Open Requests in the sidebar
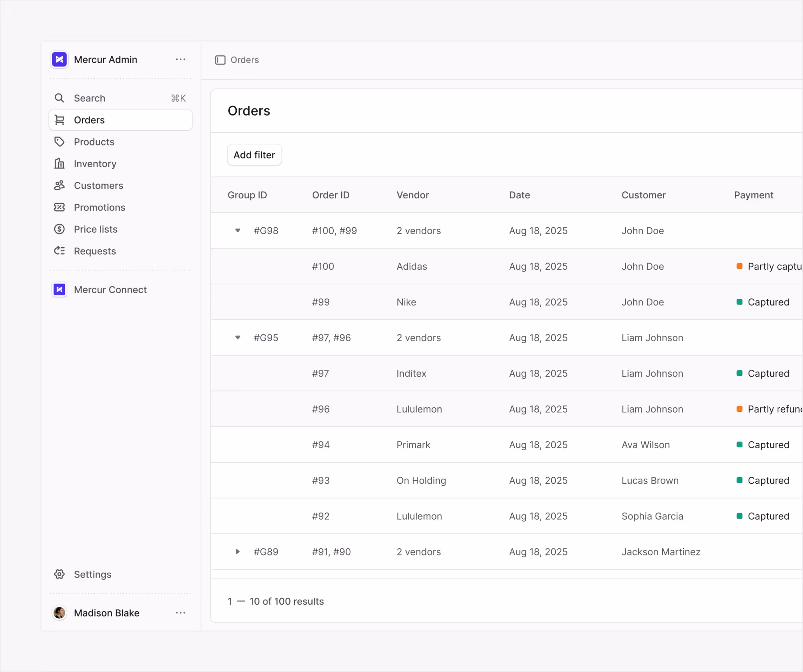Screen dimensions: 803x672 [x=95, y=251]
